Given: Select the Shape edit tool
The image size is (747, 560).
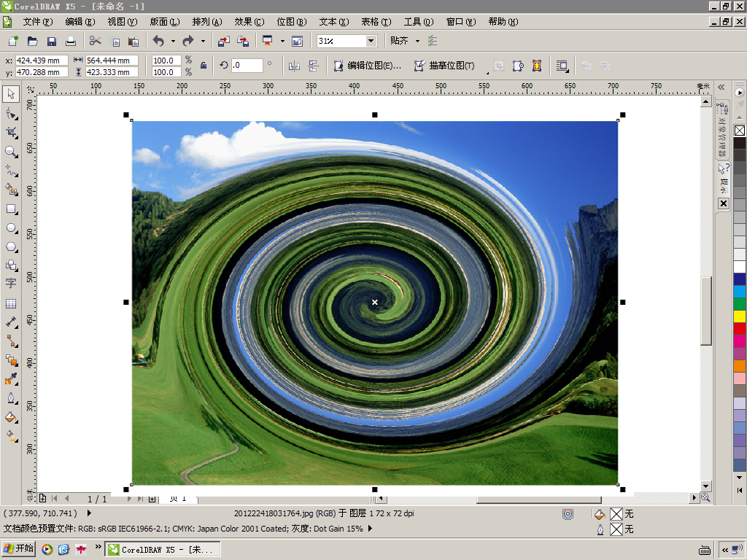Looking at the screenshot, I should 11,114.
